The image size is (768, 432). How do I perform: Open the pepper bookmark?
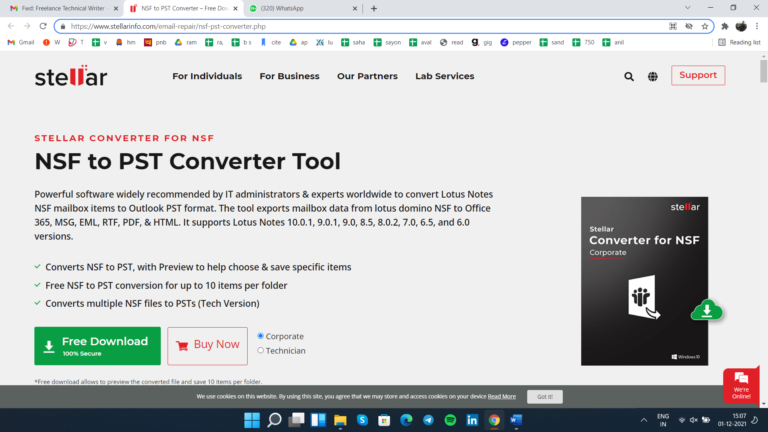pos(516,43)
